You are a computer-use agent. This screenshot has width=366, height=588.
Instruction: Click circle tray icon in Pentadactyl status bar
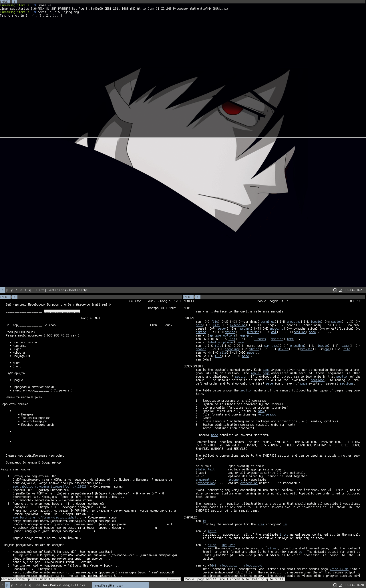(x=335, y=290)
